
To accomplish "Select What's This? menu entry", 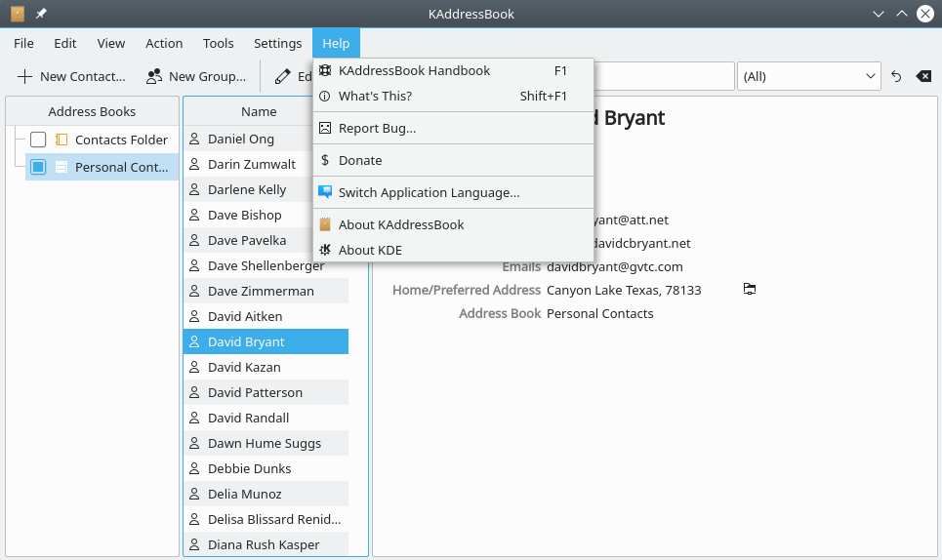I will [x=454, y=96].
